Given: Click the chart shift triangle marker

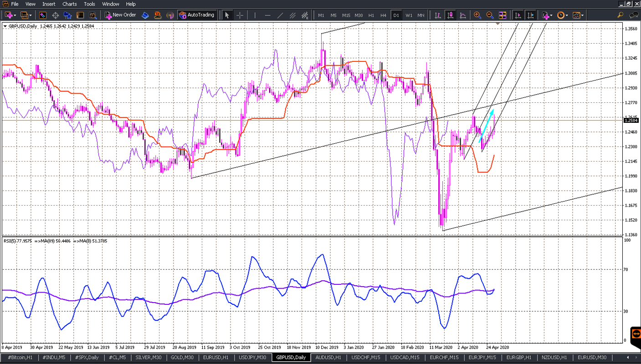Looking at the screenshot, I should [x=498, y=23].
